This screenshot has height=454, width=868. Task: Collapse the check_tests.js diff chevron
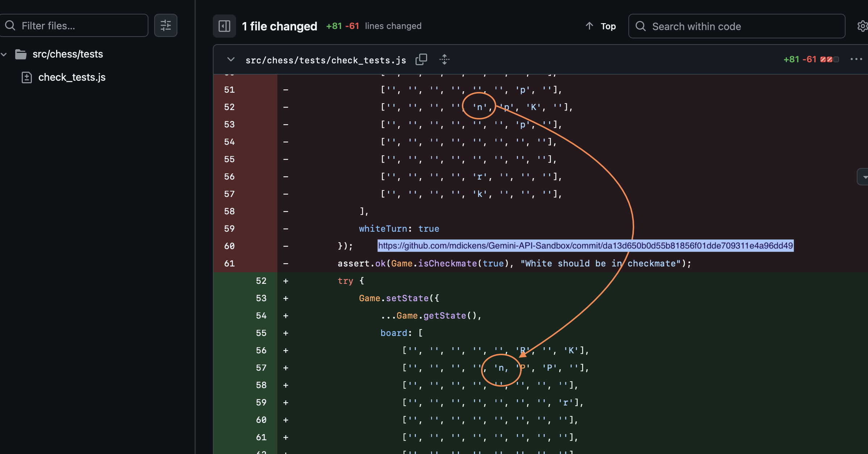click(x=231, y=59)
